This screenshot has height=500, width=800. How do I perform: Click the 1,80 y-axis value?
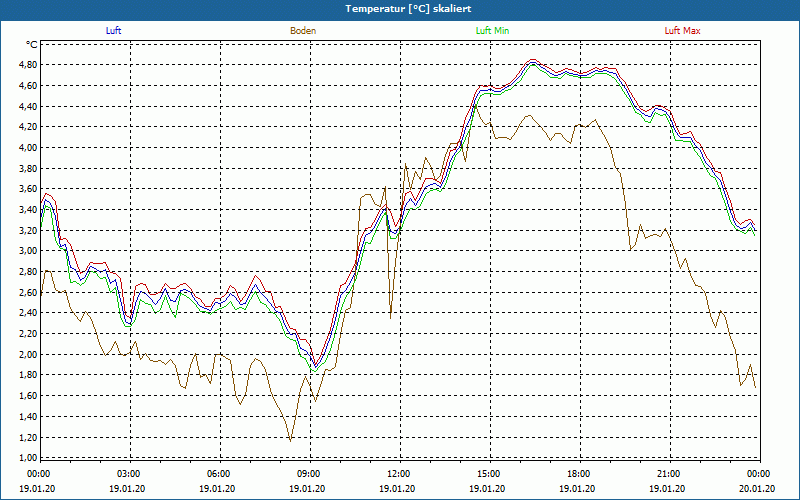coord(28,375)
